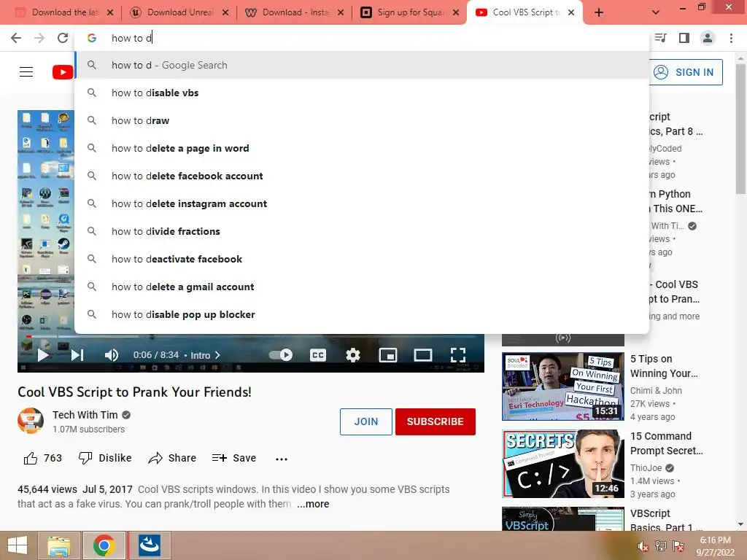Screen dimensions: 747x560
Task: Enter full screen video mode
Action: (x=458, y=355)
